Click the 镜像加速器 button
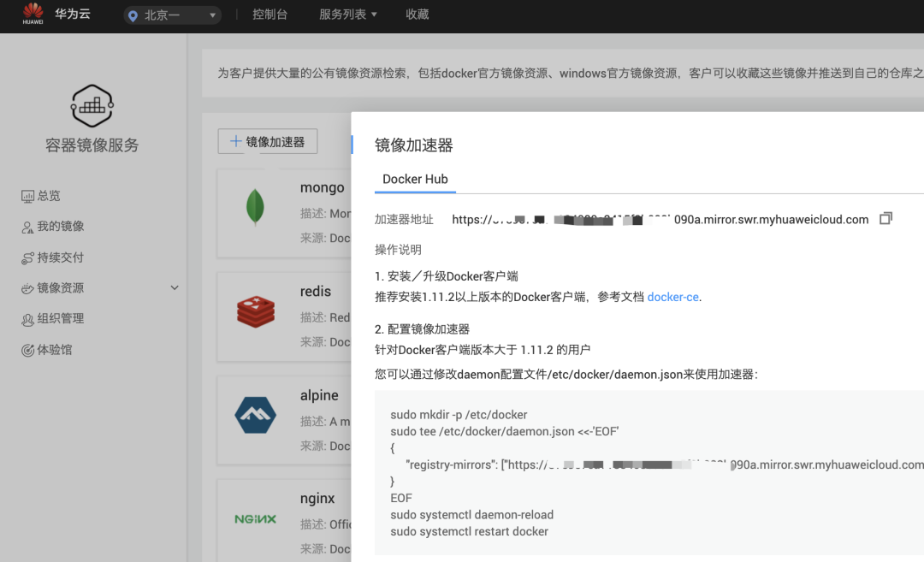924x562 pixels. (268, 141)
